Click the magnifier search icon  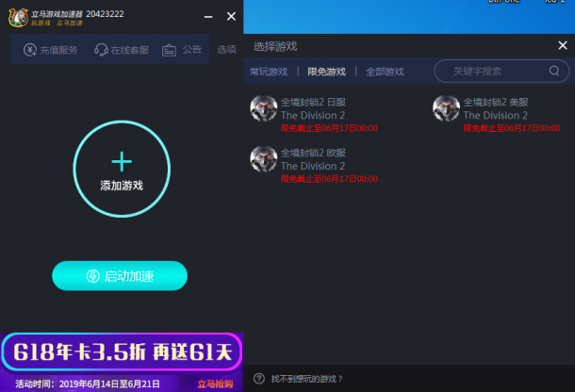point(554,71)
